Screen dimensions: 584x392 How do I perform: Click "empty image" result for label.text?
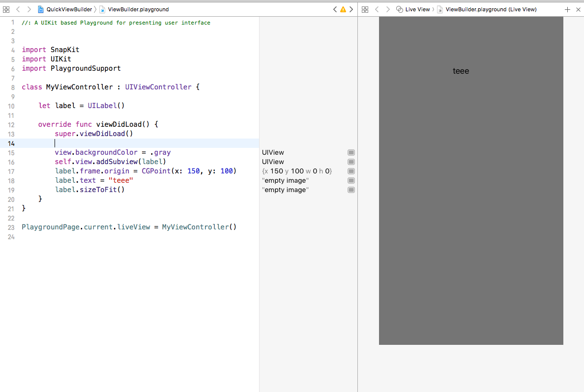pyautogui.click(x=285, y=181)
